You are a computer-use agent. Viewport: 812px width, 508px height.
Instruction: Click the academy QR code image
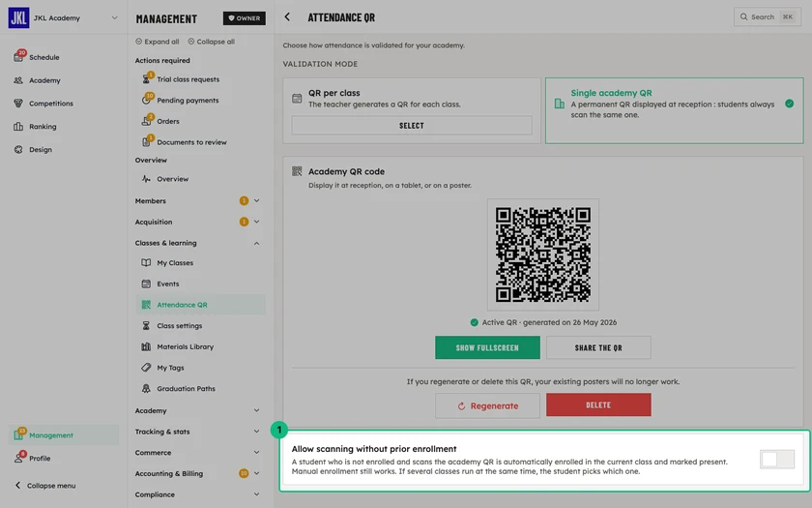(x=542, y=254)
